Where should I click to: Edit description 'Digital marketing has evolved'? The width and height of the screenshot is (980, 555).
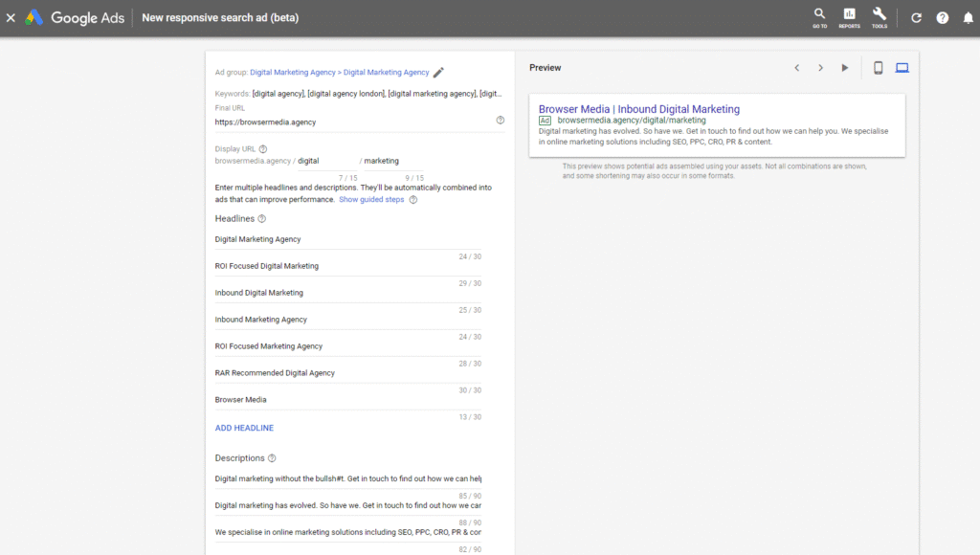point(348,506)
